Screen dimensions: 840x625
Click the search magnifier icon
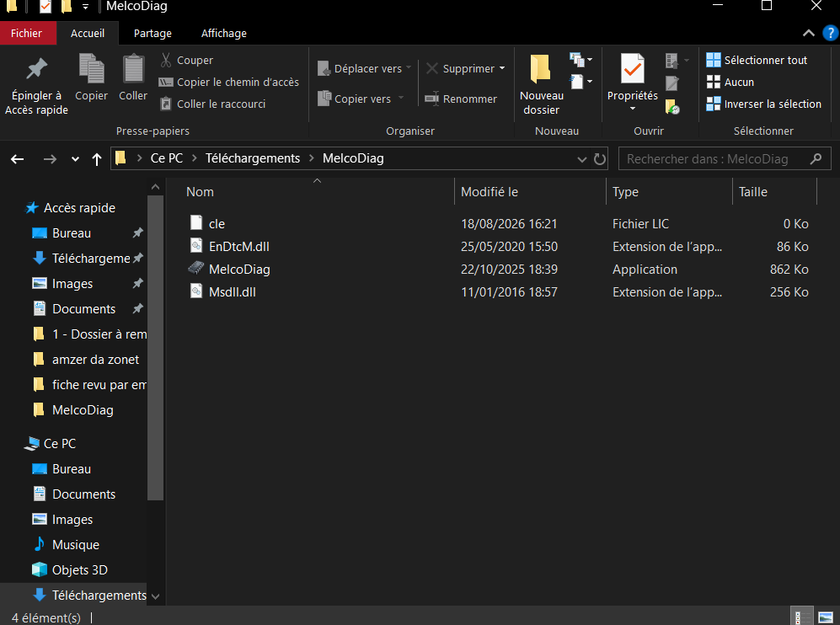point(816,158)
